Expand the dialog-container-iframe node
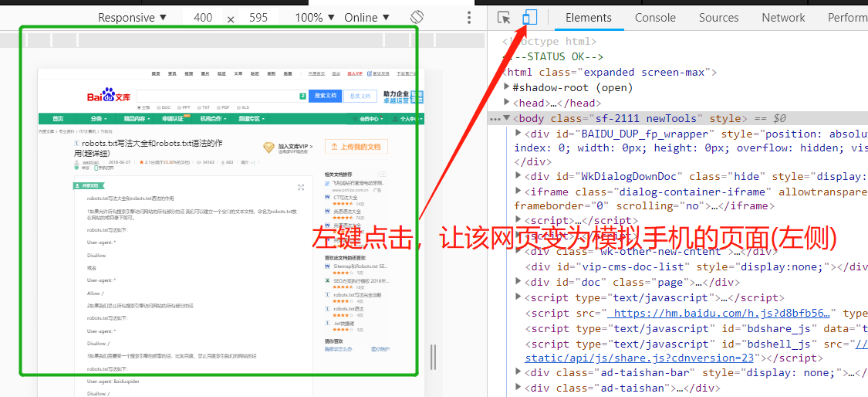This screenshot has width=868, height=397. (518, 192)
